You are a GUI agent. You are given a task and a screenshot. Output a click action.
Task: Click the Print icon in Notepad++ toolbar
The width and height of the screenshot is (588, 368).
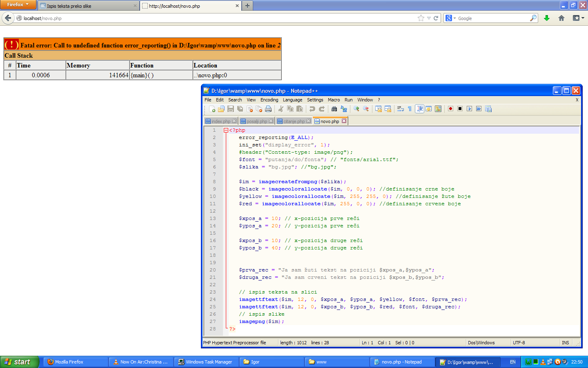pos(268,109)
